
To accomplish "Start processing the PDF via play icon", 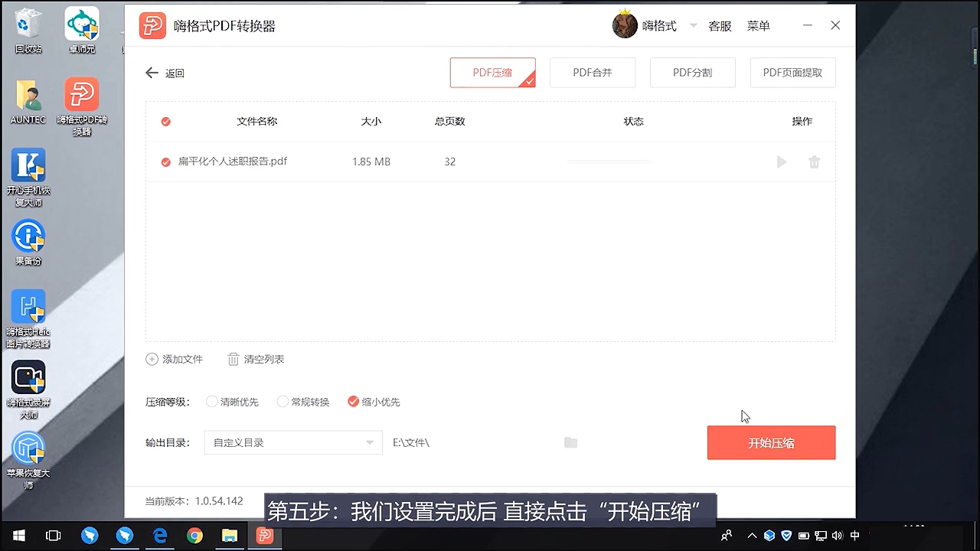I will 781,161.
